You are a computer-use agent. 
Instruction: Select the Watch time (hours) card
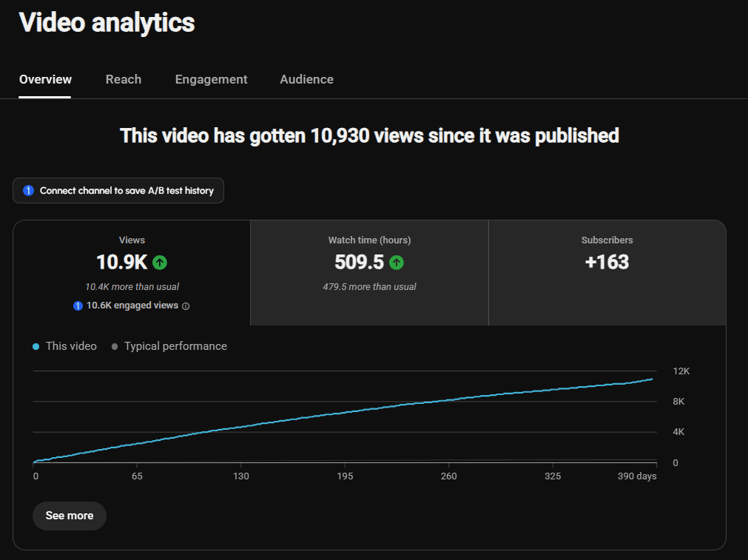pos(369,273)
